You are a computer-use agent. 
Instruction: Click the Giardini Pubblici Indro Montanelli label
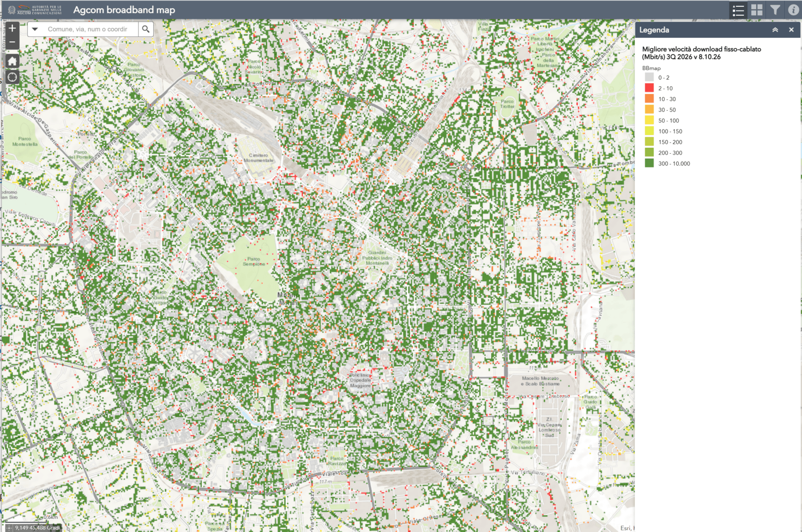pyautogui.click(x=378, y=258)
